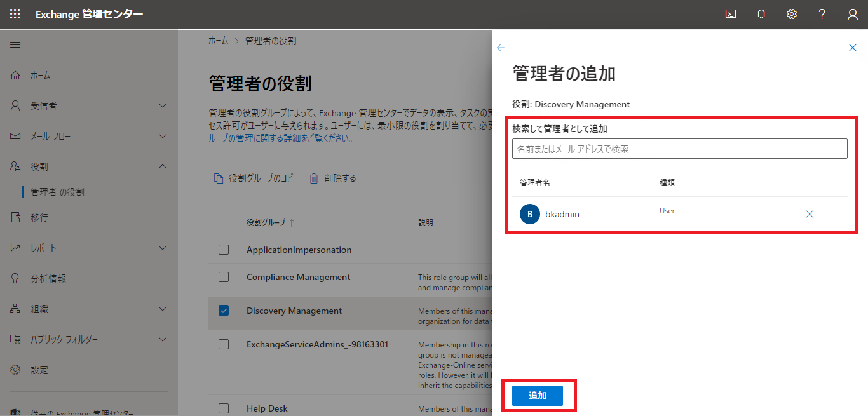Open the help question mark

click(822, 14)
